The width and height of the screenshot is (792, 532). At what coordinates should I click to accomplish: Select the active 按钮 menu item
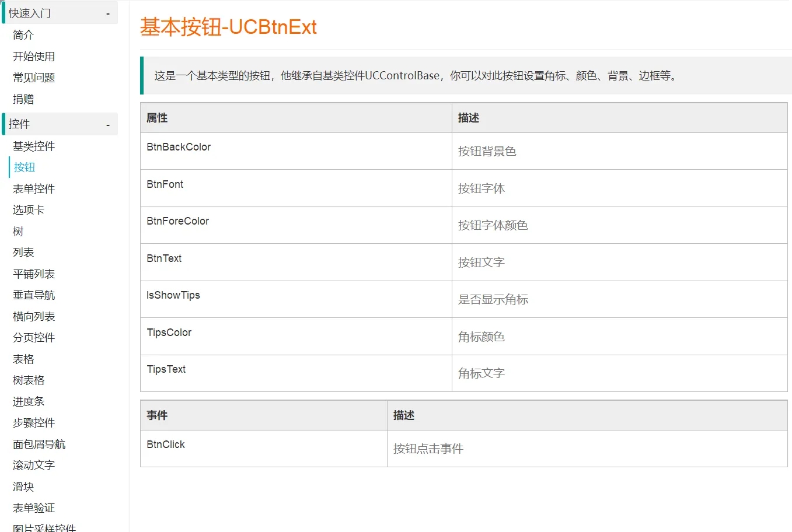point(25,167)
